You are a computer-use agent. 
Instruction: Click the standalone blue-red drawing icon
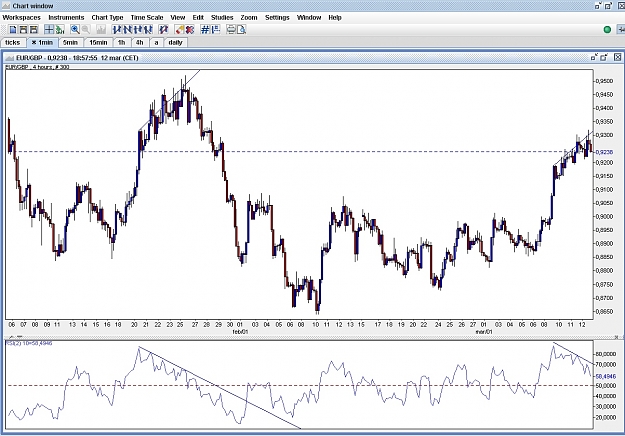pyautogui.click(x=163, y=29)
